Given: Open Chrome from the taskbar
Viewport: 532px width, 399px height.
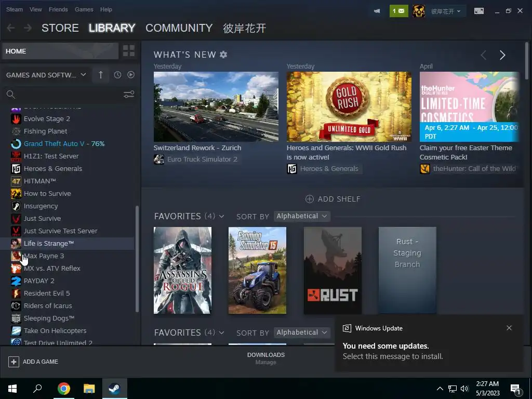Looking at the screenshot, I should 64,389.
